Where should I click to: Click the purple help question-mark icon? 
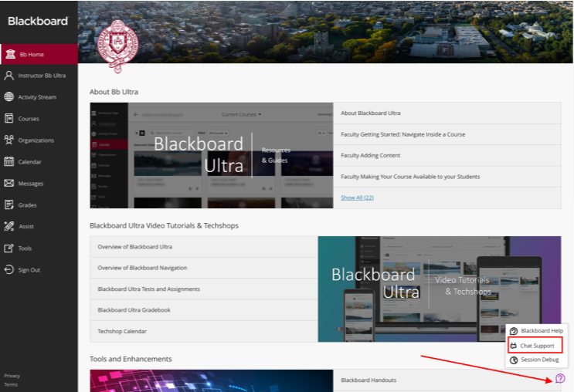(560, 378)
